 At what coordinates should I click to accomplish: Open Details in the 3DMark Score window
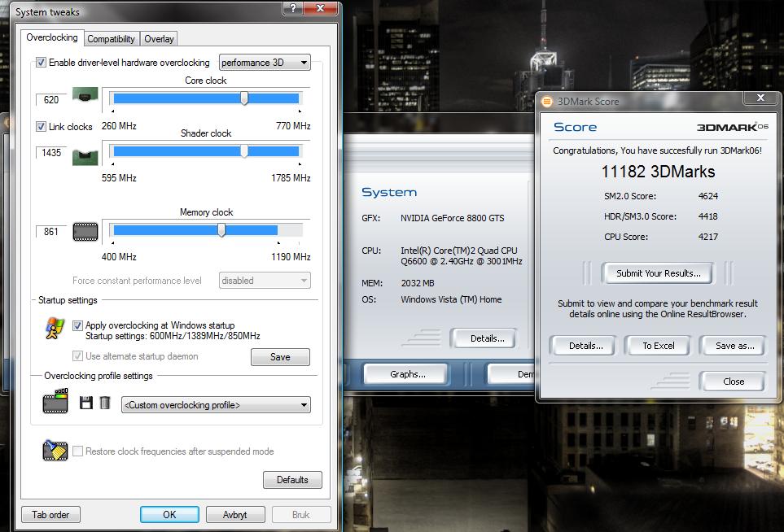[585, 346]
